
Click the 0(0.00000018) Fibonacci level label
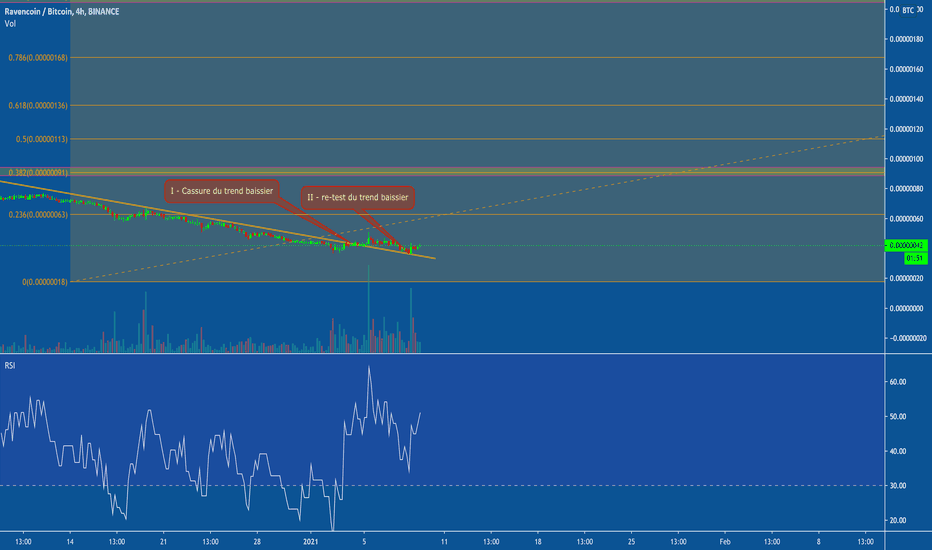click(x=45, y=282)
